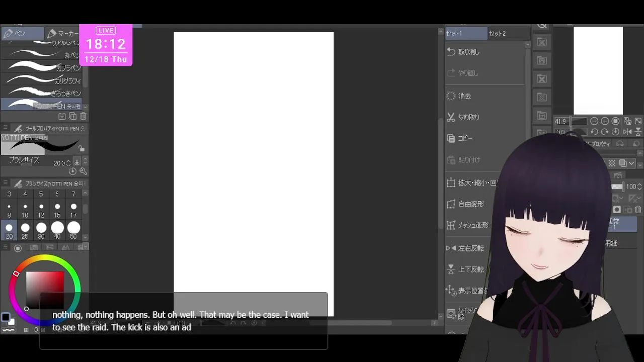
Task: Choose brush size 30
Action: (41, 231)
